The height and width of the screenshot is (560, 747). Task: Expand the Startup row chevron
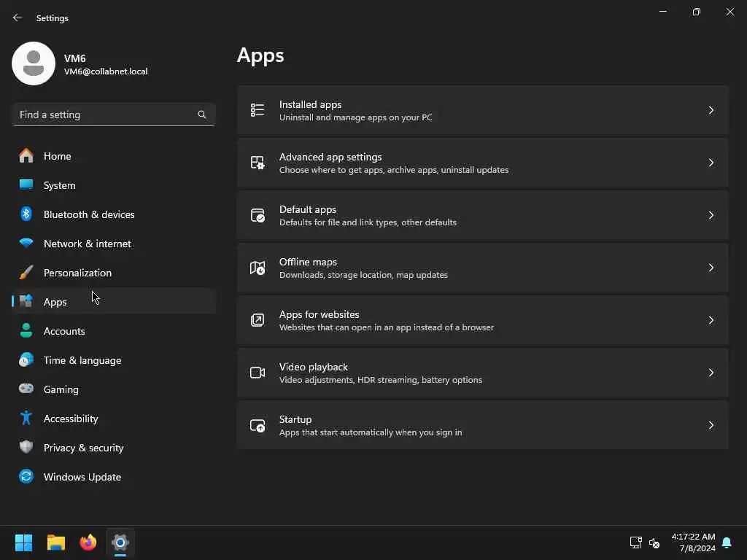tap(711, 425)
